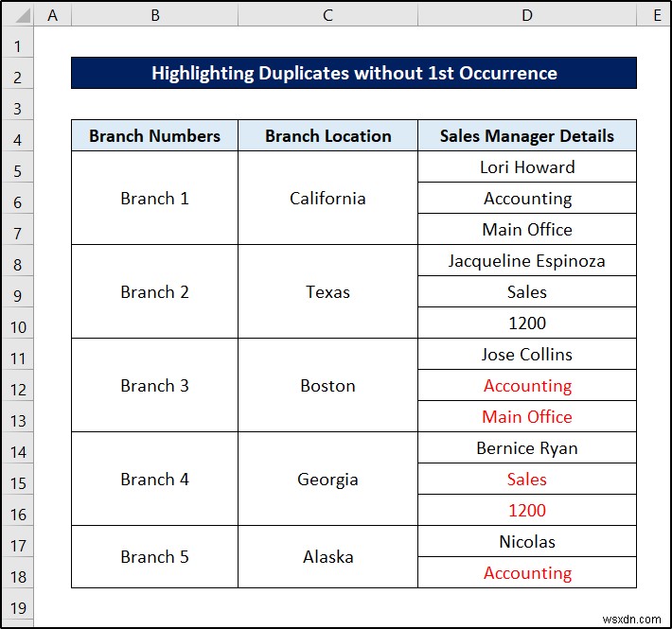Click the Branch Location header cell
Screen dimensions: 672x629
point(327,136)
